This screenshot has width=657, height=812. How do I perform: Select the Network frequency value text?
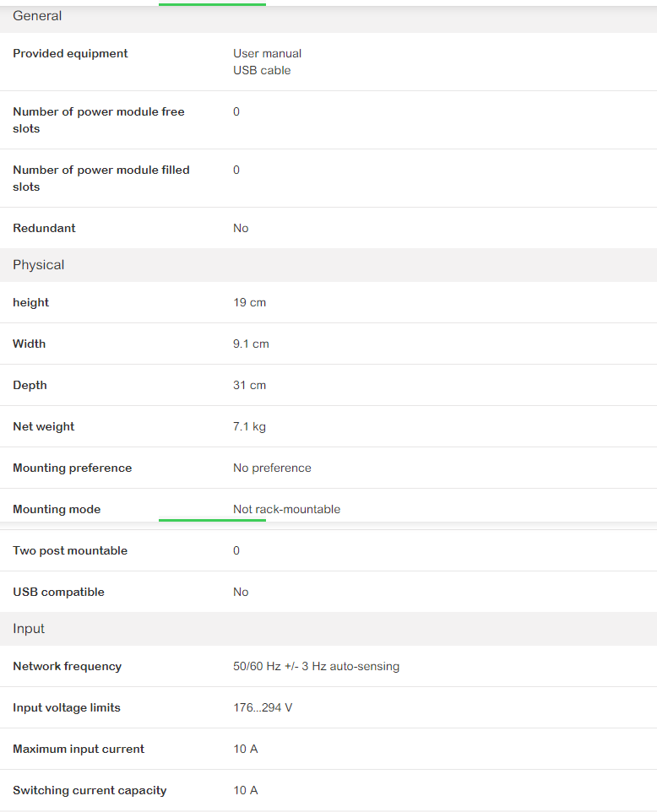316,666
